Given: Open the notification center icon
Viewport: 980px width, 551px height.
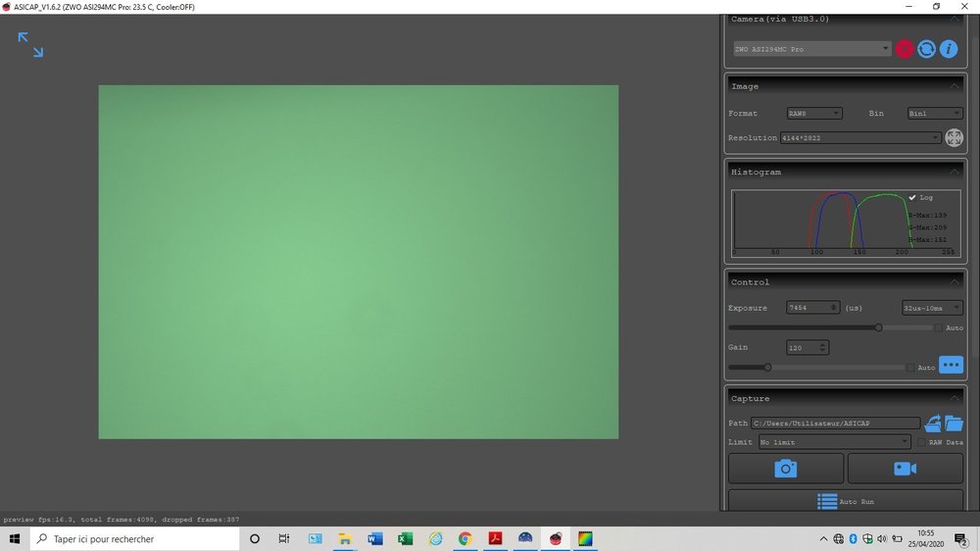Looking at the screenshot, I should click(961, 538).
